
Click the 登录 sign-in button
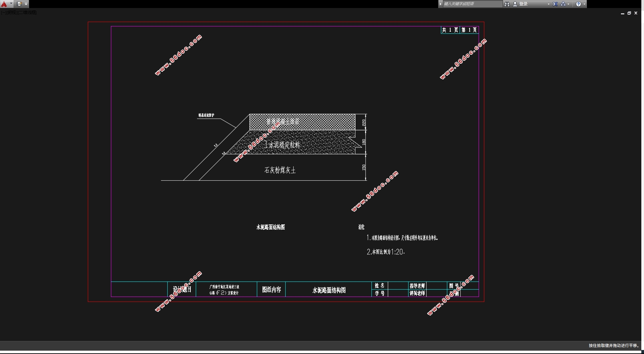pyautogui.click(x=520, y=4)
